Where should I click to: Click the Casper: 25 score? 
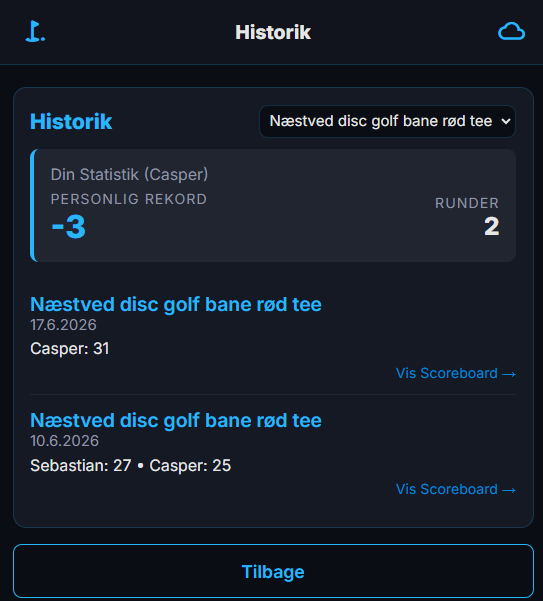click(190, 466)
